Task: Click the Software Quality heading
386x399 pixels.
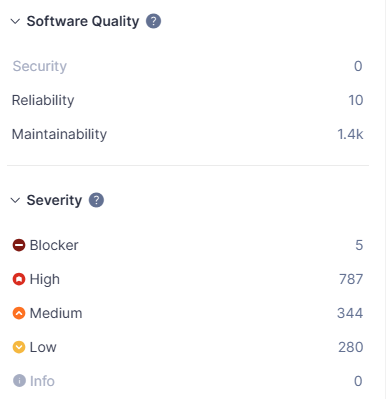Action: point(83,21)
